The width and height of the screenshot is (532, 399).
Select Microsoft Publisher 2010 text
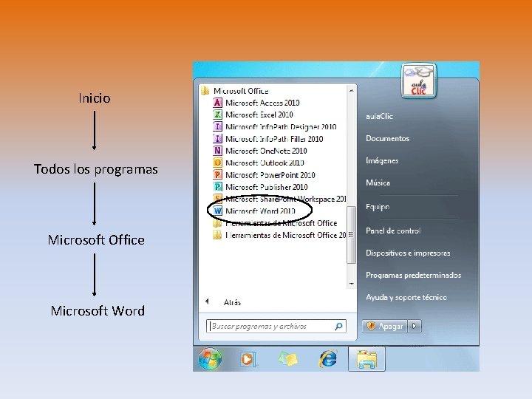point(266,187)
